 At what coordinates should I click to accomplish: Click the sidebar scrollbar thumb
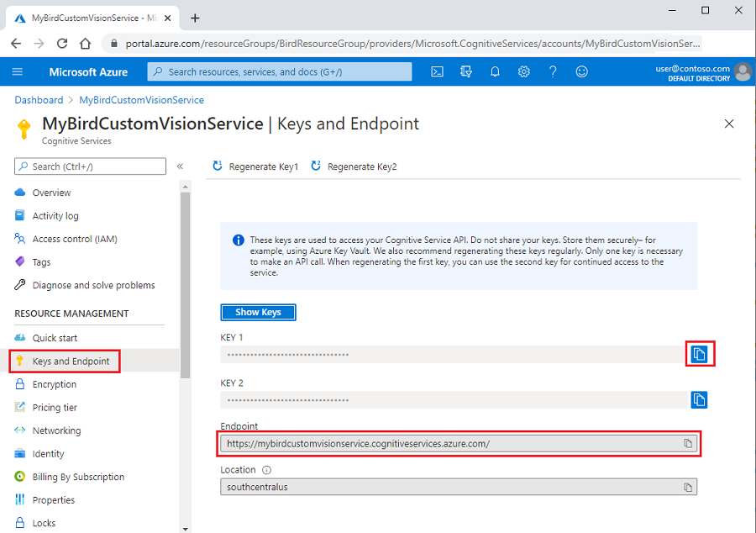185,286
